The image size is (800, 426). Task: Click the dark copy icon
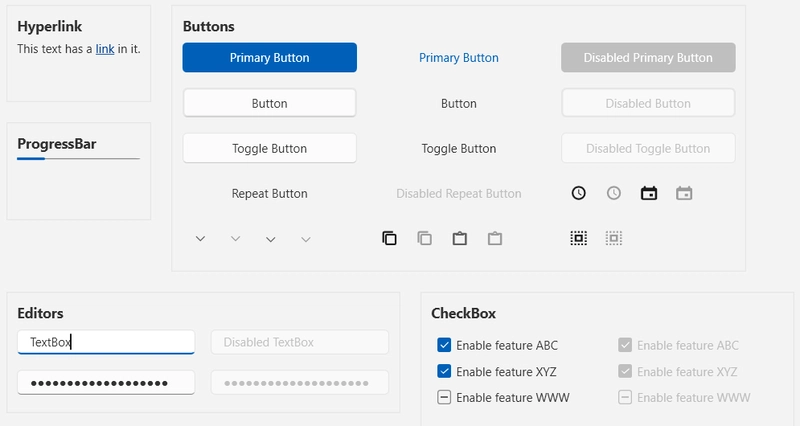(389, 238)
